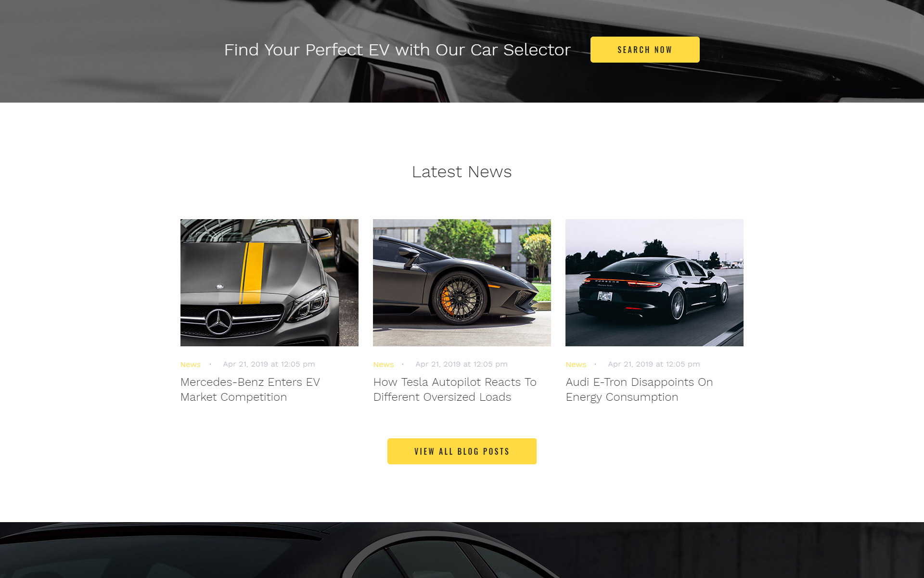This screenshot has height=578, width=924.
Task: Click the SEARCH NOW button
Action: [645, 50]
